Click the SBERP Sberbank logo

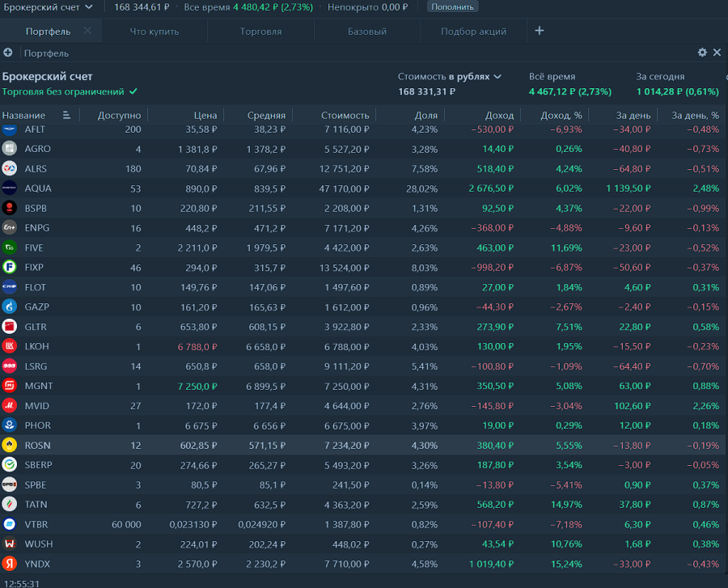(x=9, y=464)
